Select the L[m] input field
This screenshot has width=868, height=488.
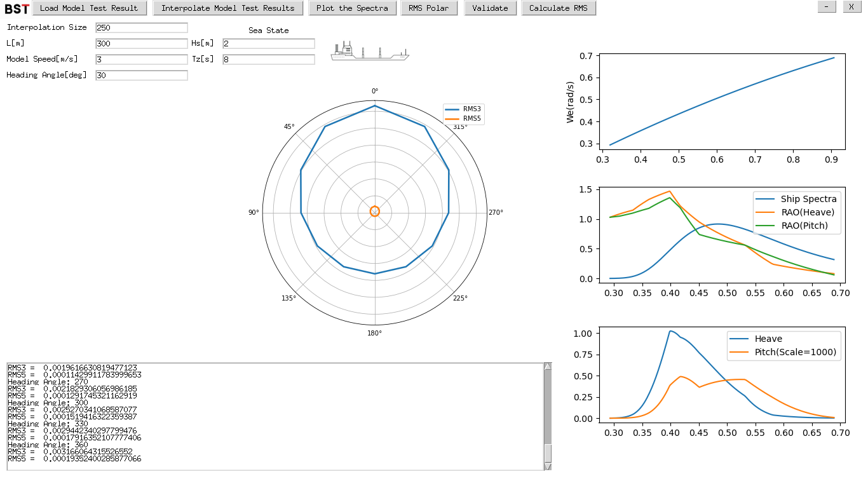pyautogui.click(x=141, y=43)
